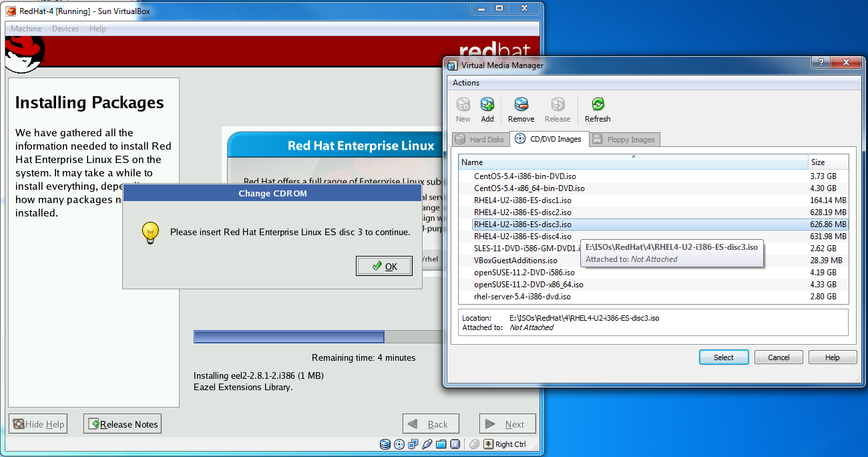Select the SLES-11-DVD-i586-GM-DVD1 image row
Image resolution: width=868 pixels, height=457 pixels.
(653, 249)
